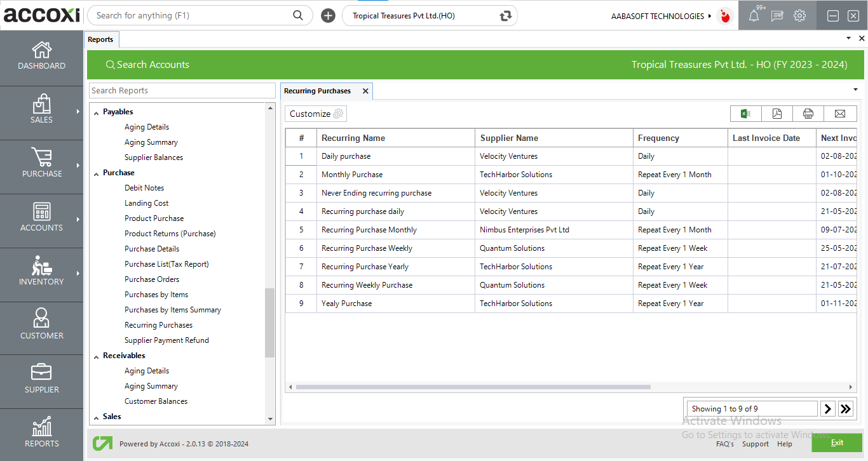Click the company switch refresh icon
The height and width of the screenshot is (461, 868).
(x=506, y=16)
